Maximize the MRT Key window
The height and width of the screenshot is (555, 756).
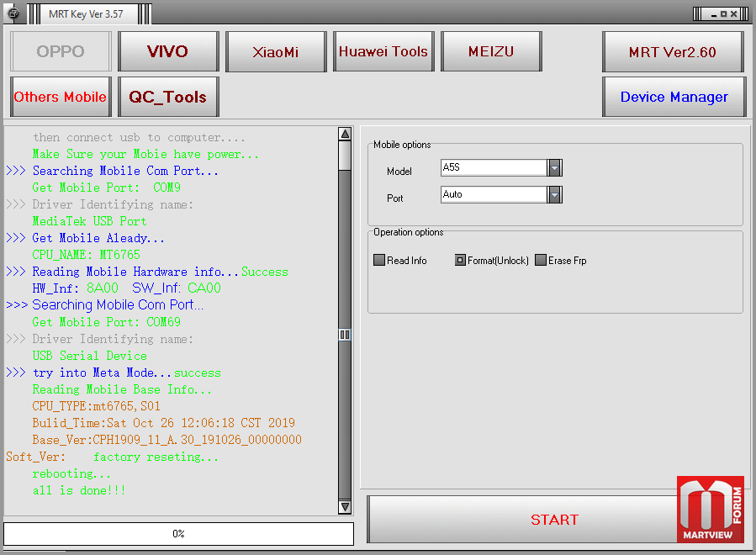(x=723, y=14)
